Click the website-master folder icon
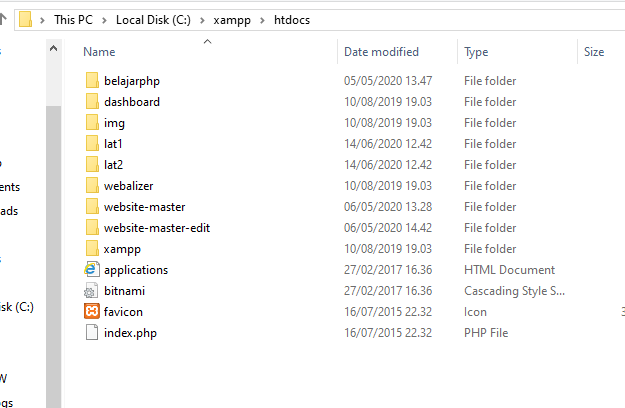 (92, 206)
